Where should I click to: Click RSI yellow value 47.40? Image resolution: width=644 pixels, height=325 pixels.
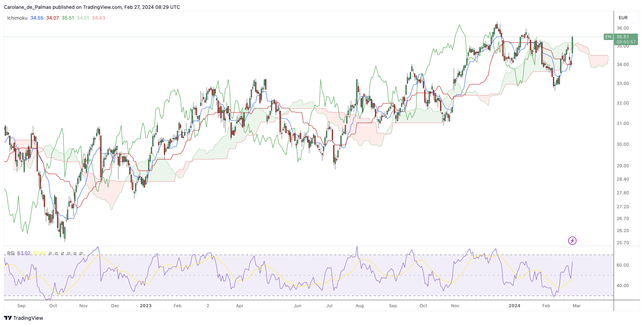point(39,253)
